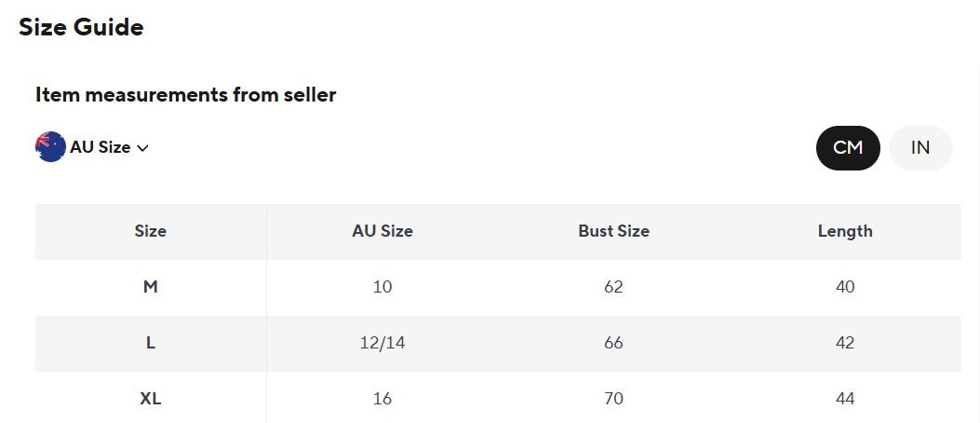
Task: Click the 12/14 AU size cell
Action: click(x=383, y=343)
